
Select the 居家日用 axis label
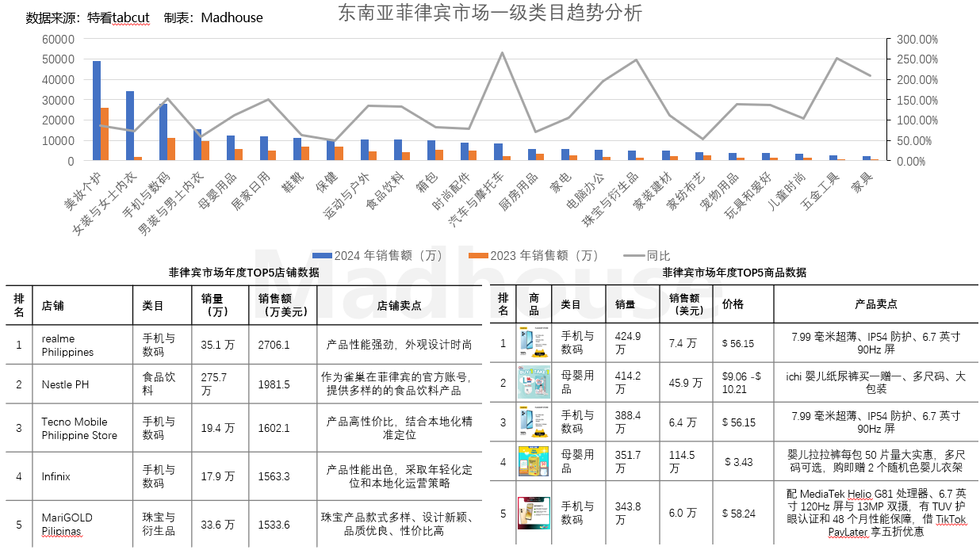(x=250, y=189)
